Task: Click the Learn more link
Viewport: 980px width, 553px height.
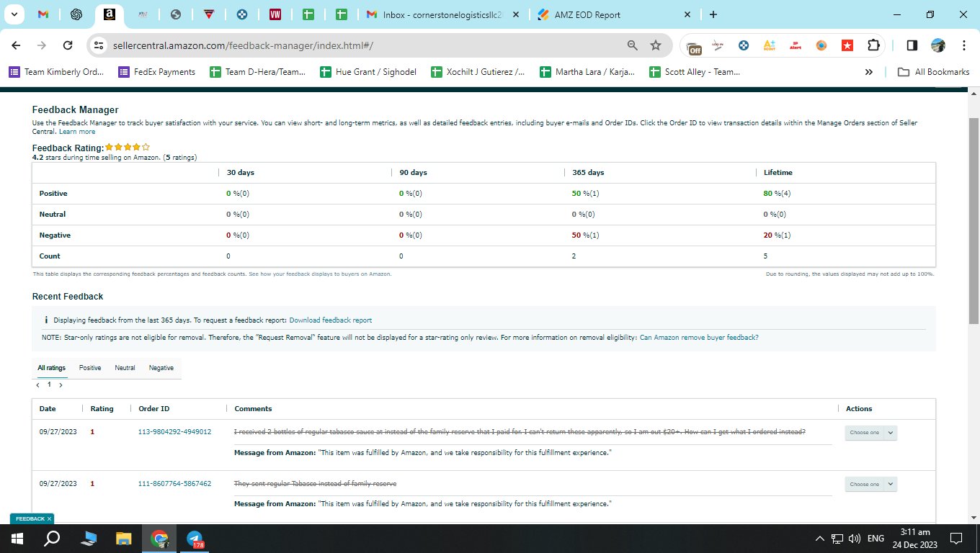Action: [77, 132]
